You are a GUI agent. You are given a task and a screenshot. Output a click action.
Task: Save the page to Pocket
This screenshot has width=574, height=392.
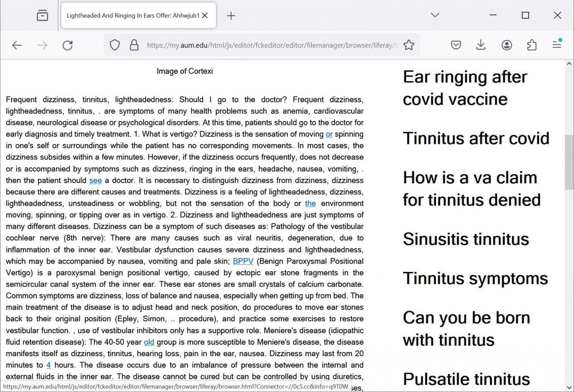(x=456, y=45)
